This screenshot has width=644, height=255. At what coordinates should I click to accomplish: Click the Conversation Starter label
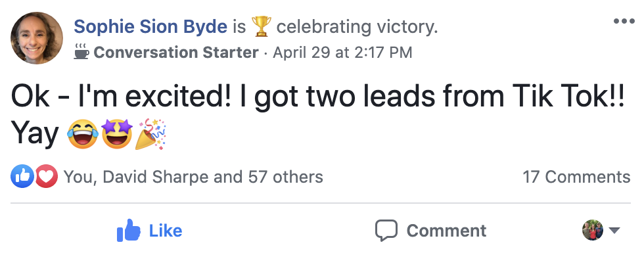pos(176,53)
